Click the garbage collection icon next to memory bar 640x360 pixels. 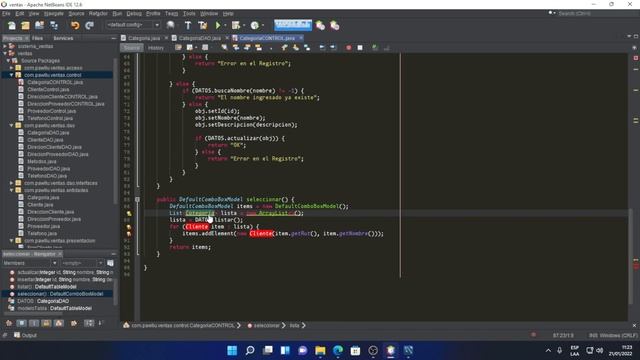point(320,25)
